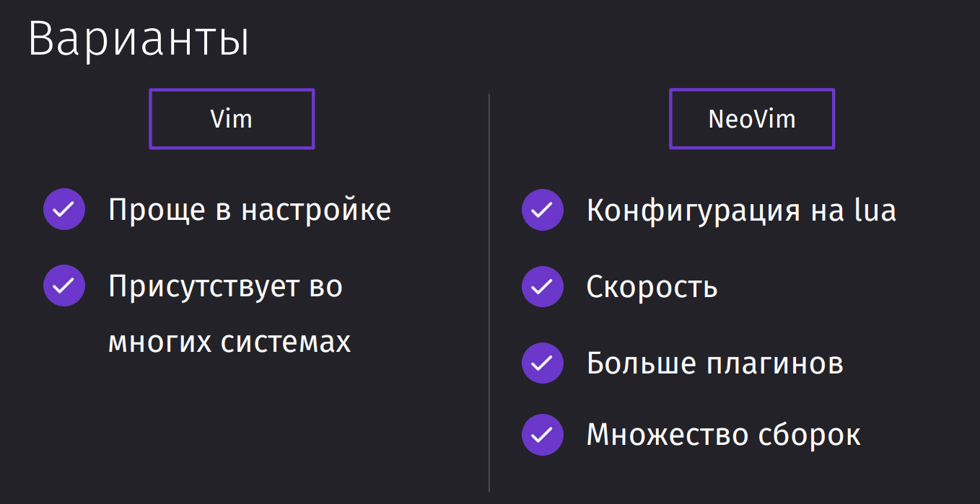Click the Скорость text item
The image size is (980, 504).
tap(652, 287)
